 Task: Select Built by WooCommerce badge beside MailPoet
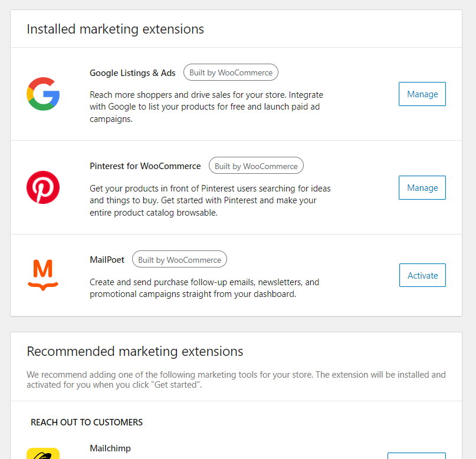(179, 259)
